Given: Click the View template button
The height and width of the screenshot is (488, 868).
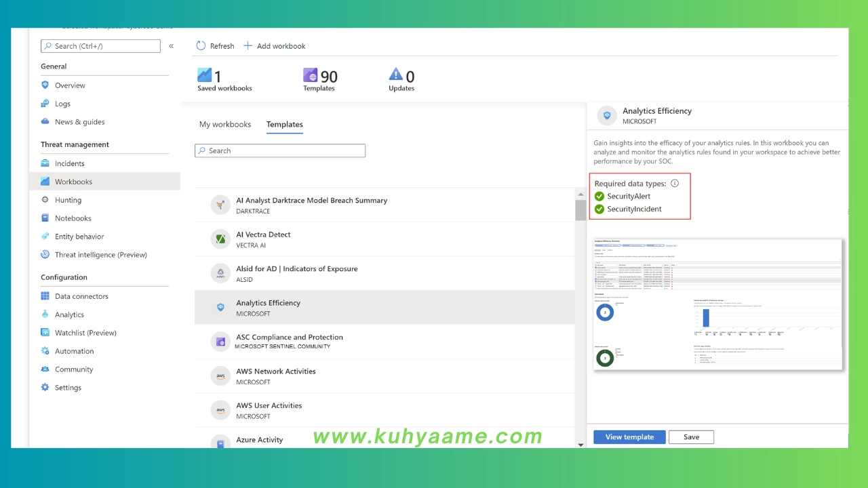Looking at the screenshot, I should (629, 437).
